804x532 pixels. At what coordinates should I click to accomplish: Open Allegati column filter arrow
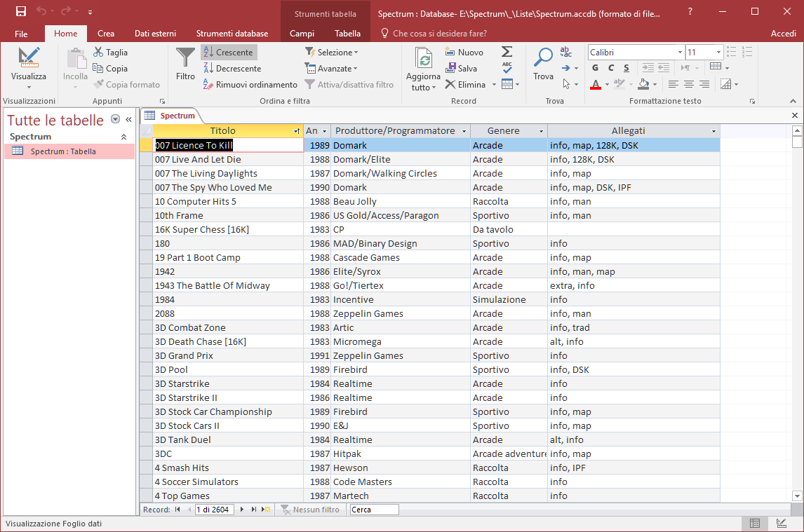pyautogui.click(x=713, y=131)
